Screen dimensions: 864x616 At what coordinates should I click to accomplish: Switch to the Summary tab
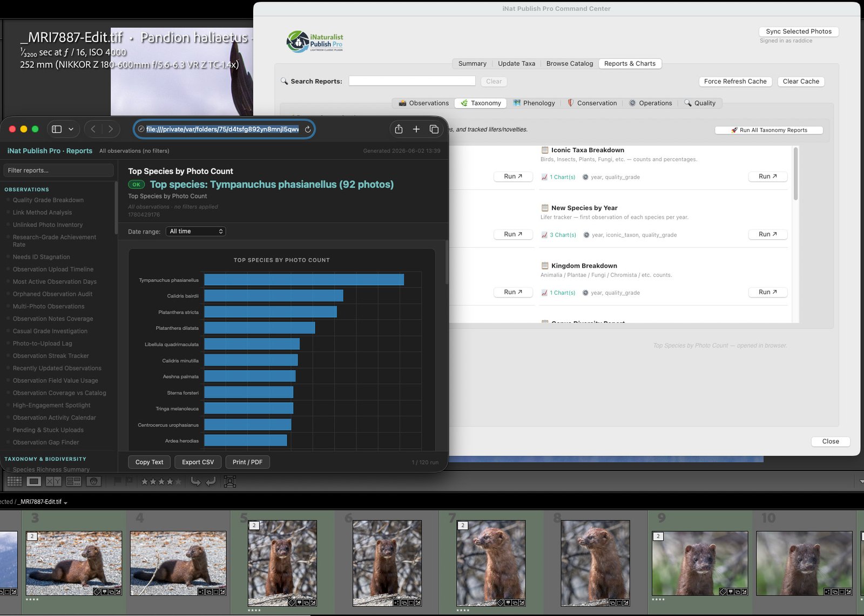pos(472,63)
